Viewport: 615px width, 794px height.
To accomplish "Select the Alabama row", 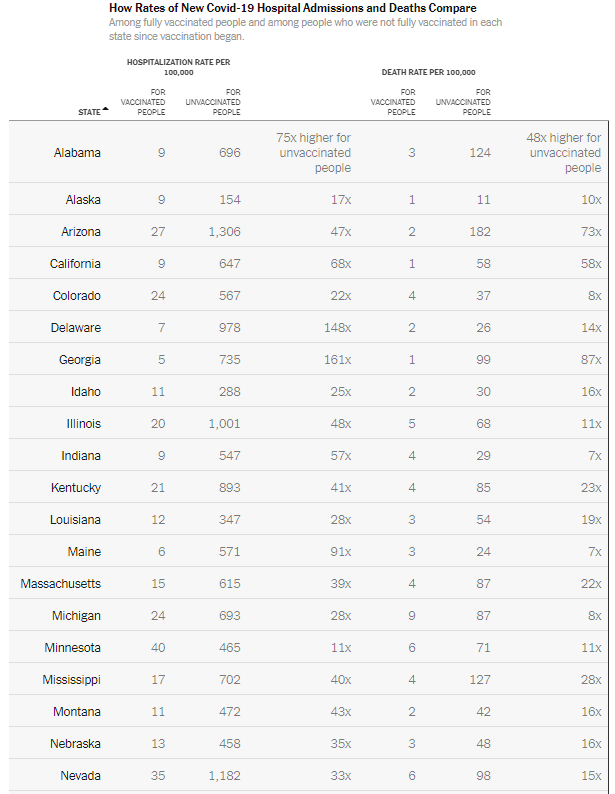I will tap(308, 152).
